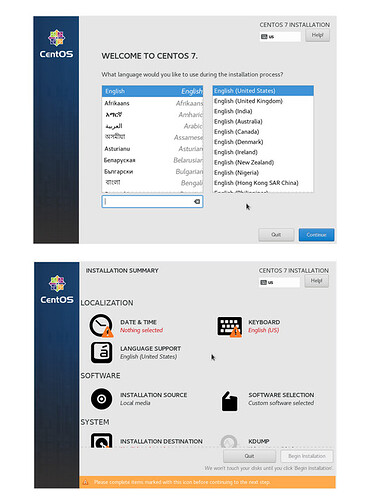The height and width of the screenshot is (500, 388).
Task: Click Quit button on welcome screen
Action: click(x=276, y=235)
